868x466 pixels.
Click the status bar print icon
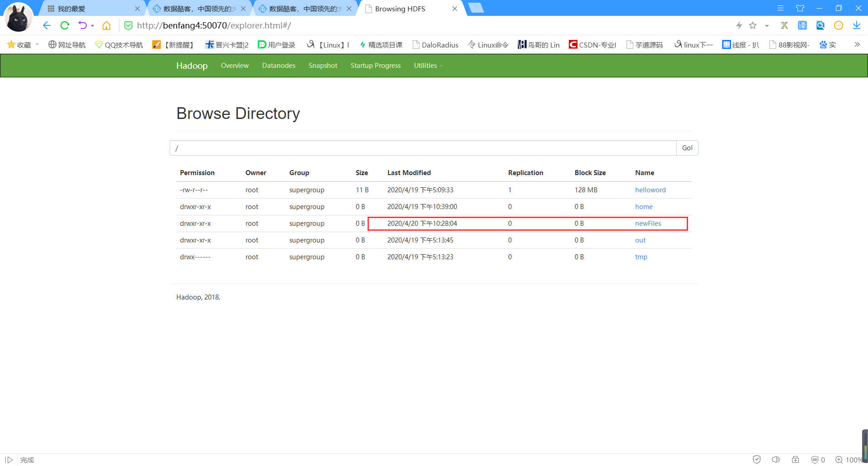796,460
